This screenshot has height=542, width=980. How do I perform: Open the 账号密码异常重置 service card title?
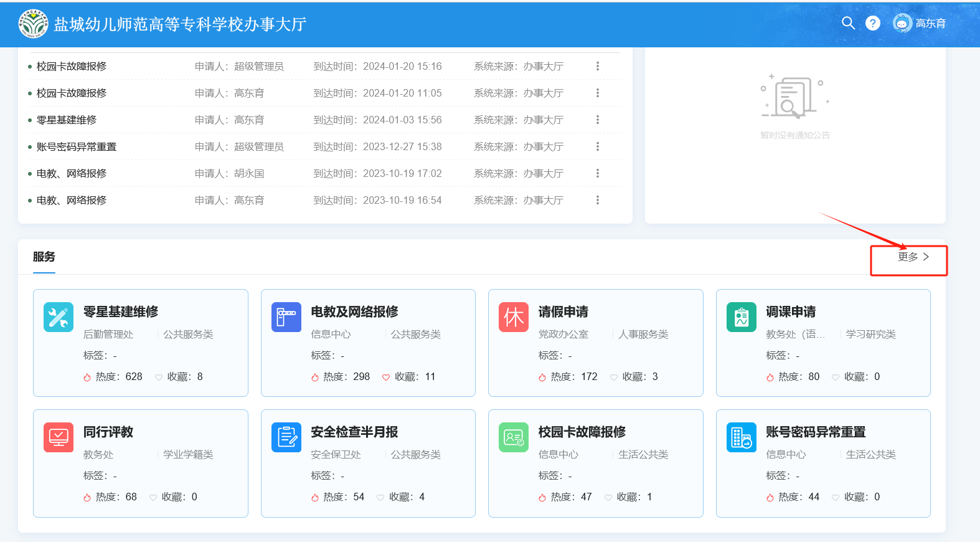tap(816, 432)
